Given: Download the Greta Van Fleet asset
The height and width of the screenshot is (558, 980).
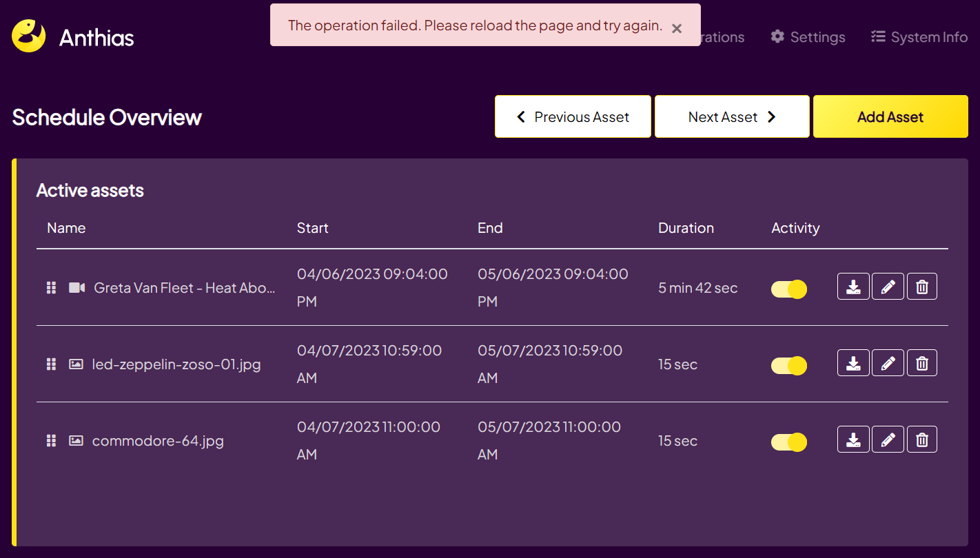Looking at the screenshot, I should [x=853, y=287].
